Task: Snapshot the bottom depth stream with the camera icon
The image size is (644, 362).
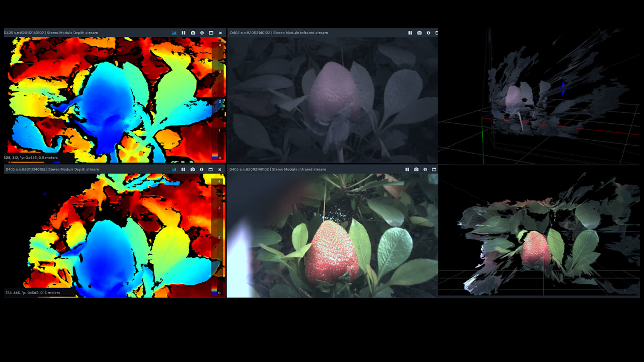Action: 192,169
